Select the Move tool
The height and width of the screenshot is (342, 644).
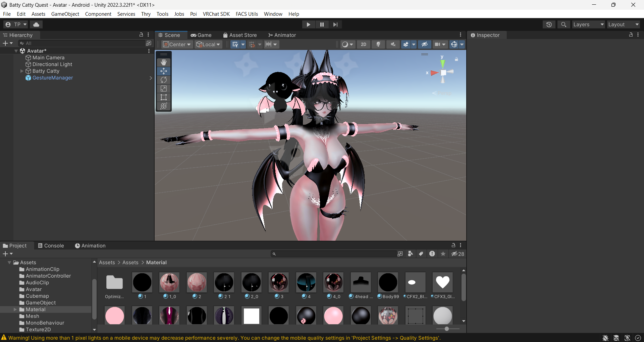point(164,71)
